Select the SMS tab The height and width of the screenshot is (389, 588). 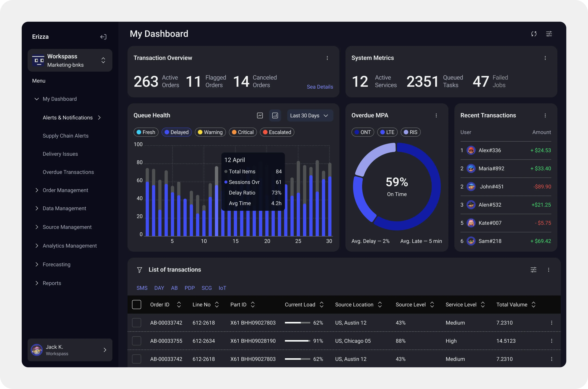point(142,288)
